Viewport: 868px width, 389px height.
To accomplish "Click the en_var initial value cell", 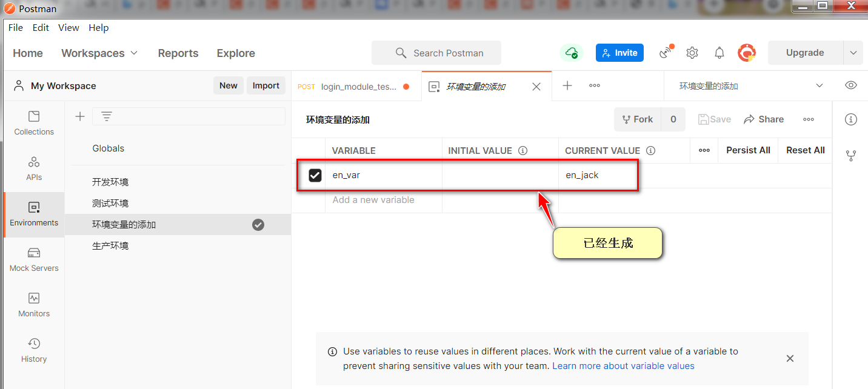I will (500, 175).
